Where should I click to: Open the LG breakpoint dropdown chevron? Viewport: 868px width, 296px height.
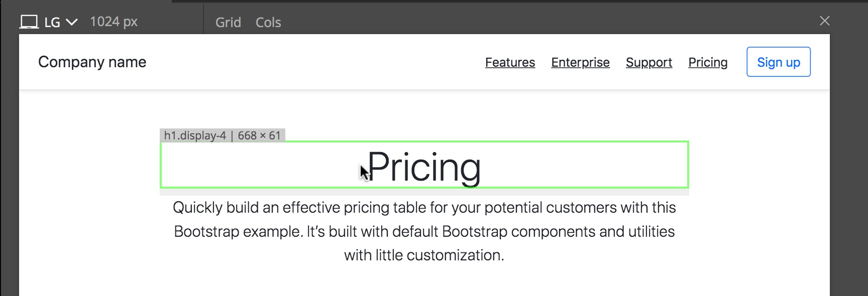click(x=72, y=22)
